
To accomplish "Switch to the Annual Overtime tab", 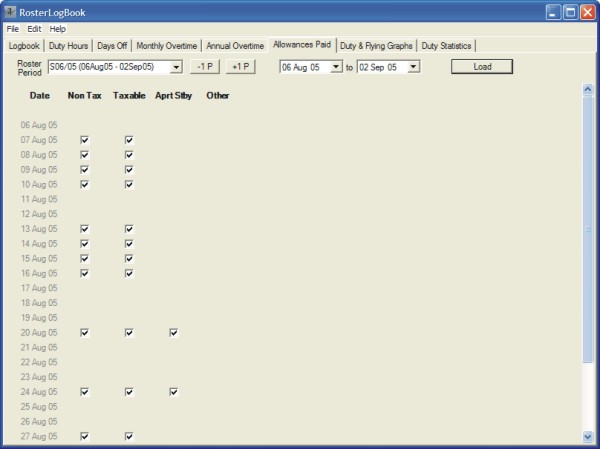I will 235,46.
